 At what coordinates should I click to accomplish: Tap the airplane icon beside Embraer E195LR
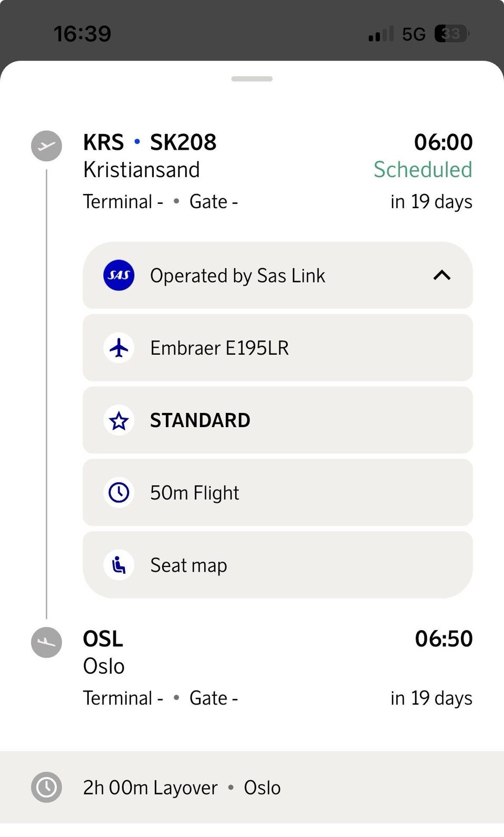click(119, 348)
